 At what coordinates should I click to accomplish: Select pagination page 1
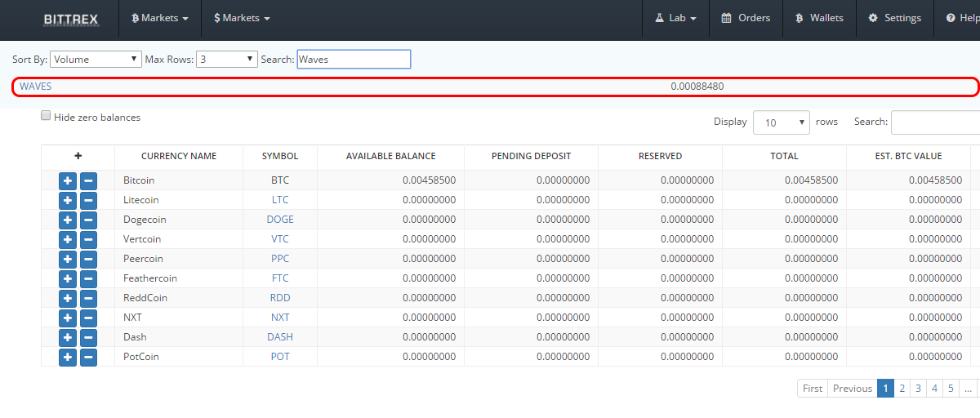pyautogui.click(x=885, y=389)
